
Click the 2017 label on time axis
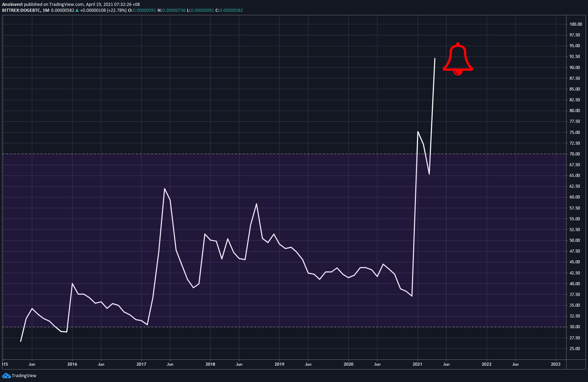141,364
